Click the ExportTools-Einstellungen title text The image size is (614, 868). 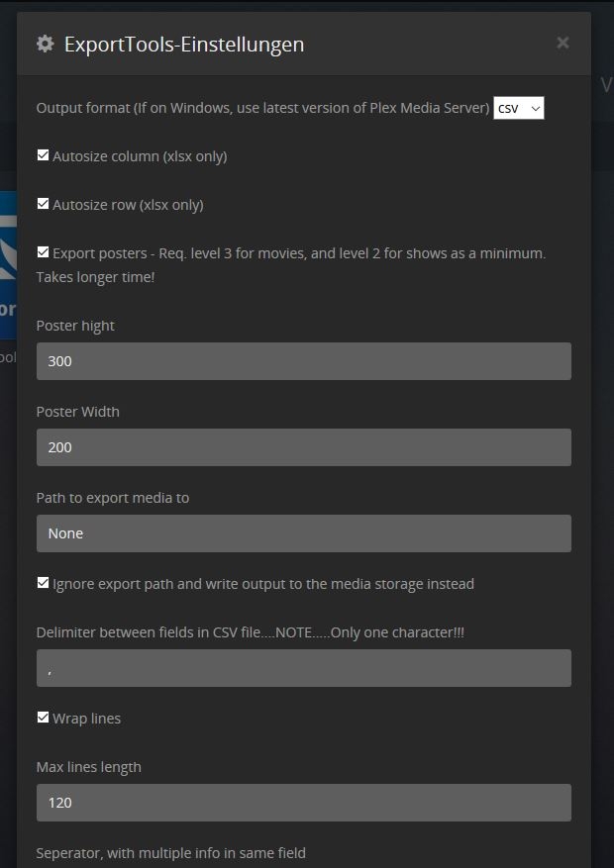(184, 45)
